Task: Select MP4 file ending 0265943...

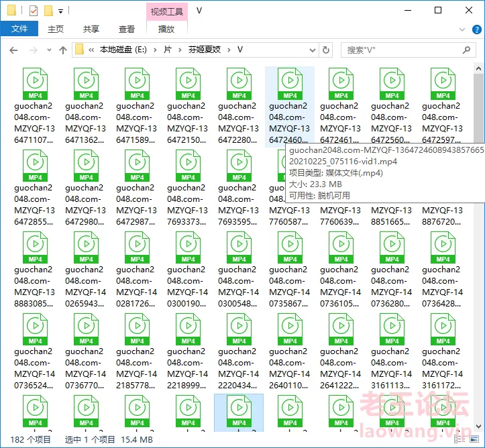Action: (x=86, y=270)
